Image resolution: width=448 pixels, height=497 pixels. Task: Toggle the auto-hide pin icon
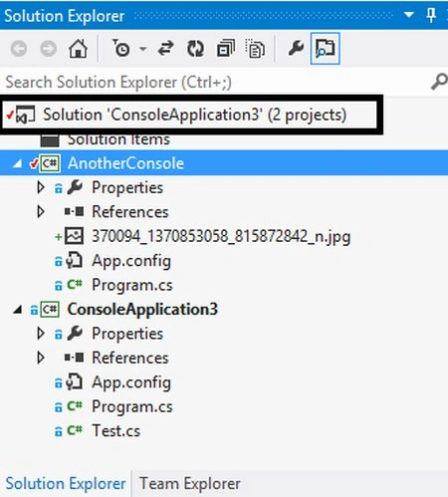pos(431,15)
